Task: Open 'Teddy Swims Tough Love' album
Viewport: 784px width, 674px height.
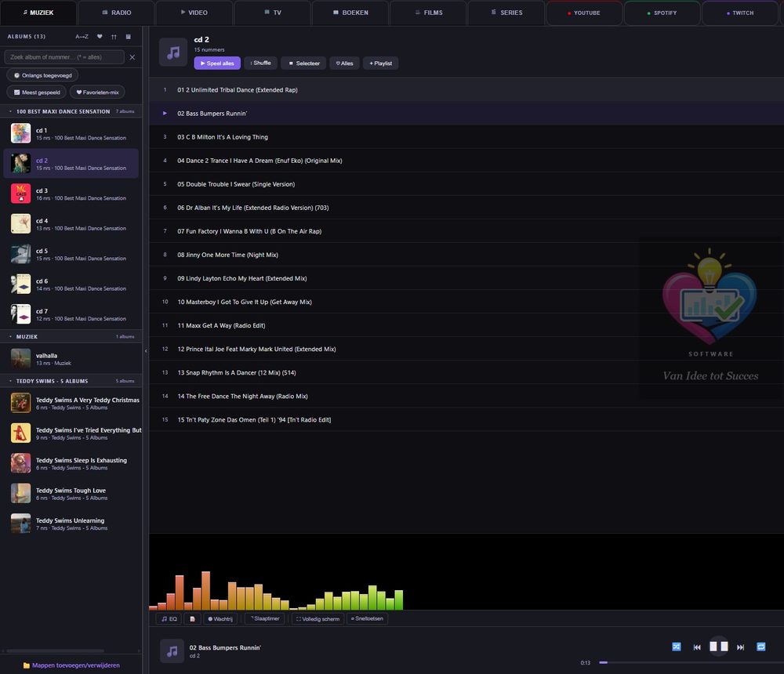Action: (71, 494)
